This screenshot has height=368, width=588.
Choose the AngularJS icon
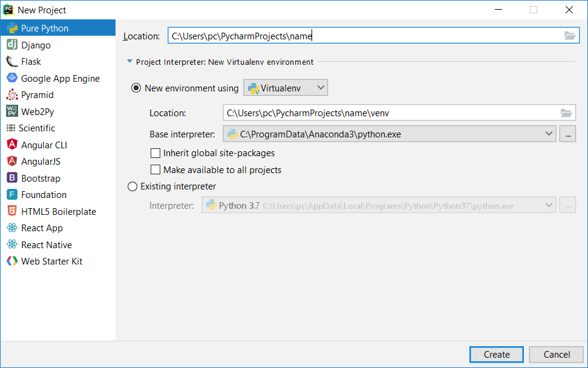coord(12,161)
